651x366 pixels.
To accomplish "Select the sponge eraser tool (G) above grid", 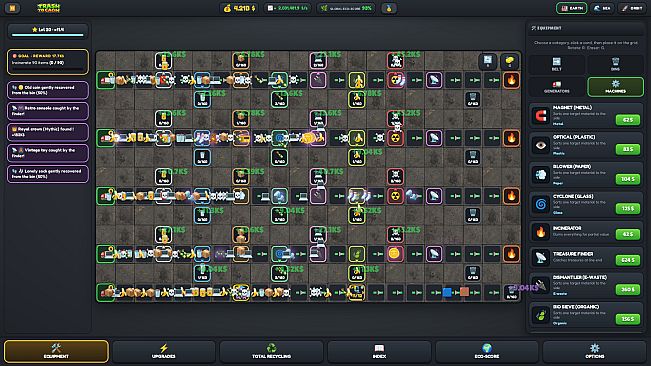I will pyautogui.click(x=509, y=61).
